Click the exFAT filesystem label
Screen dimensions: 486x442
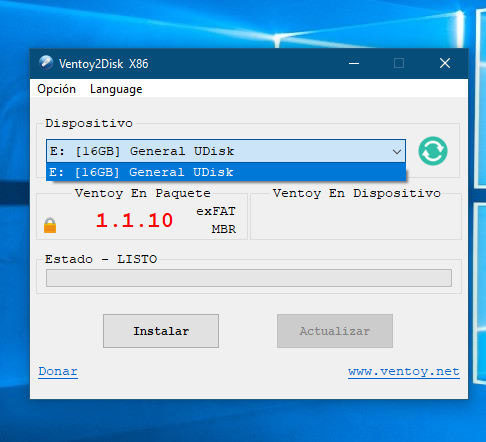point(216,211)
